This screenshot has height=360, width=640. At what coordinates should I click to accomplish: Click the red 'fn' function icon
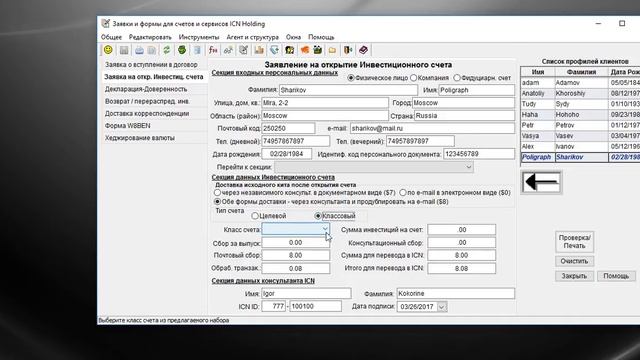tap(213, 50)
